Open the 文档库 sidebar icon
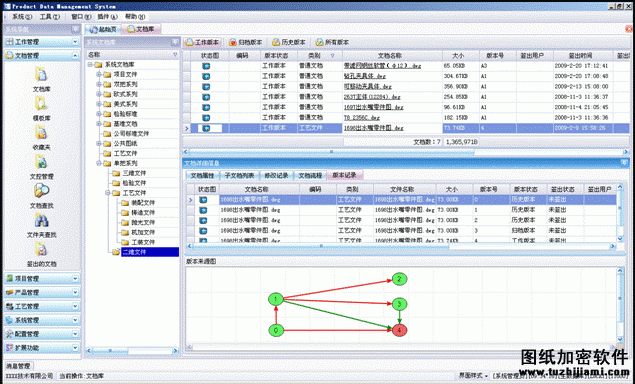 [x=41, y=75]
